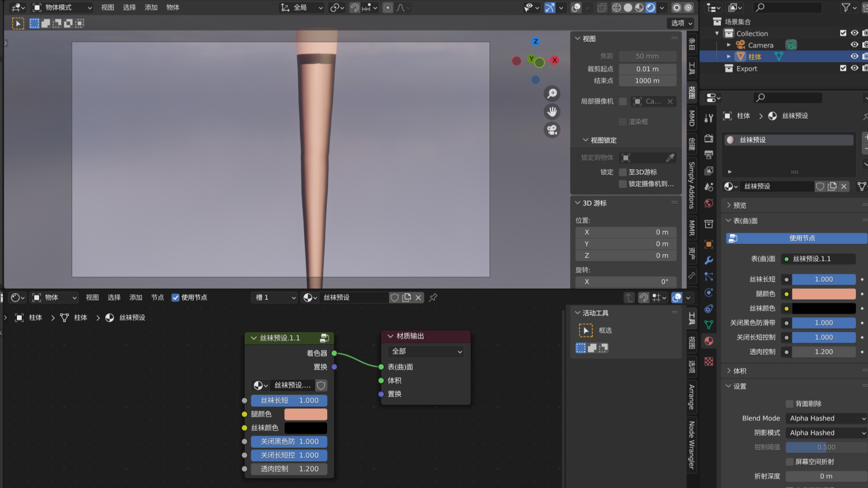Open the Blend Mode Alpha Hashed dropdown

[x=827, y=418]
